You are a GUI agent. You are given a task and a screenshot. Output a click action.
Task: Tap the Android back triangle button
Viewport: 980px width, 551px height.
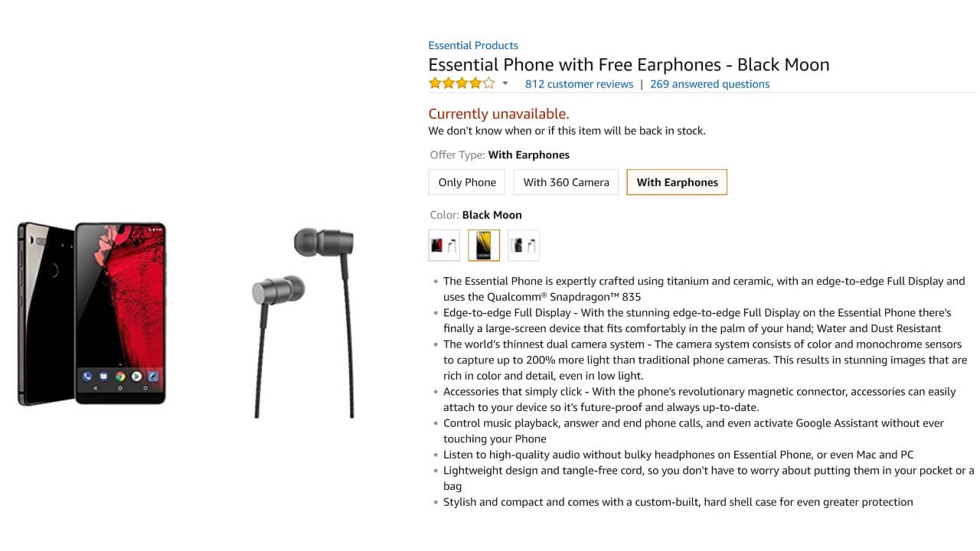(x=95, y=389)
